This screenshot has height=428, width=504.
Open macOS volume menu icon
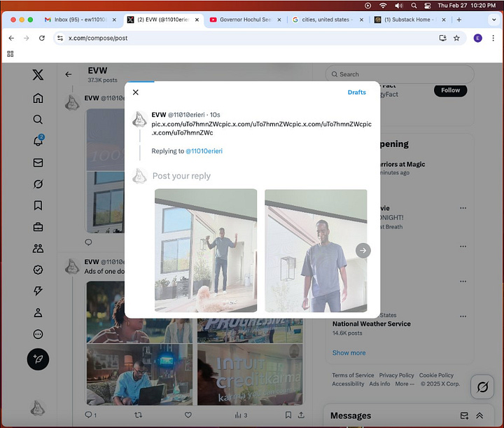(x=398, y=6)
